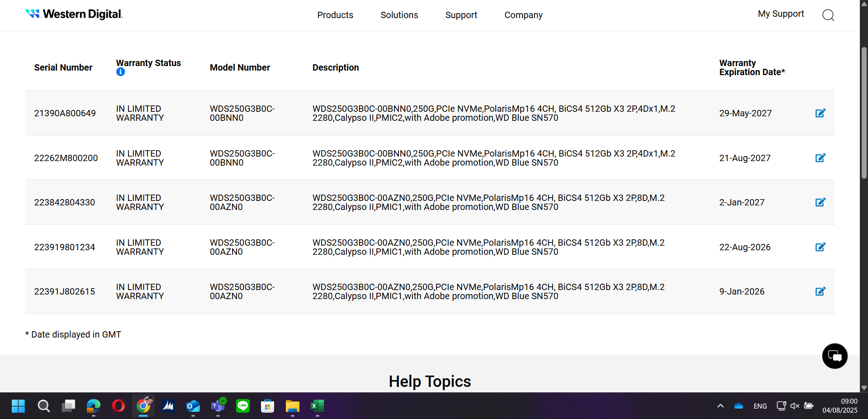This screenshot has height=419, width=868.
Task: Select serial number 21390A800649
Action: coord(65,113)
